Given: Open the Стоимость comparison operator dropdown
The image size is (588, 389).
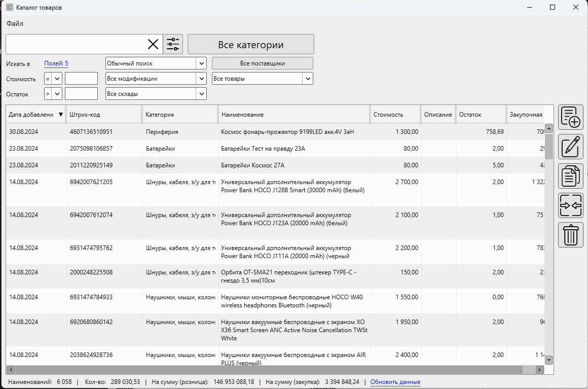Looking at the screenshot, I should pos(53,79).
